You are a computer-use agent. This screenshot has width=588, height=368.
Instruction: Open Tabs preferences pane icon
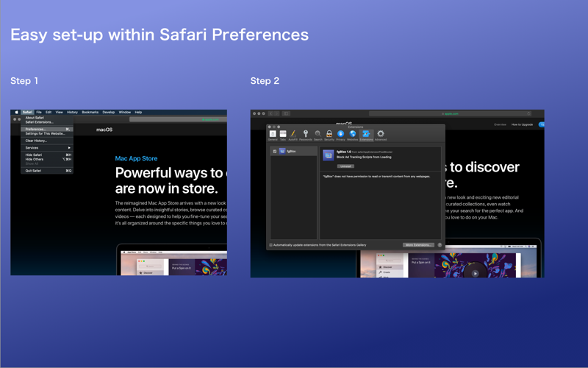[283, 134]
